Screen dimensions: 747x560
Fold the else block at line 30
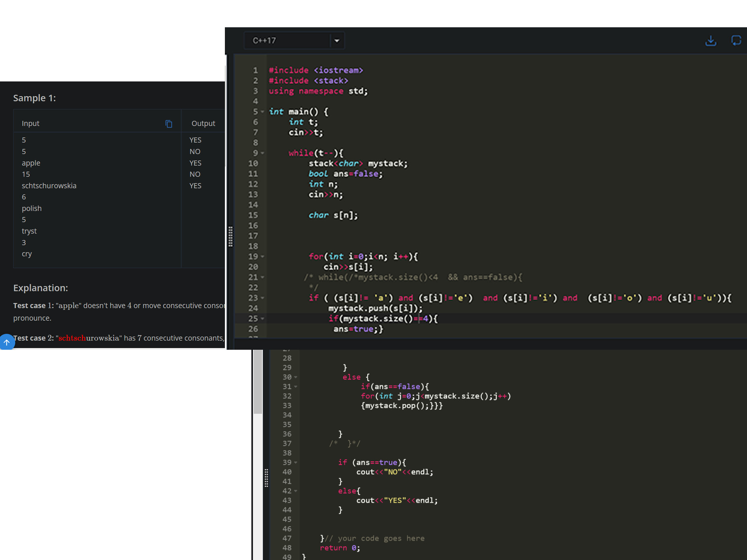(296, 377)
